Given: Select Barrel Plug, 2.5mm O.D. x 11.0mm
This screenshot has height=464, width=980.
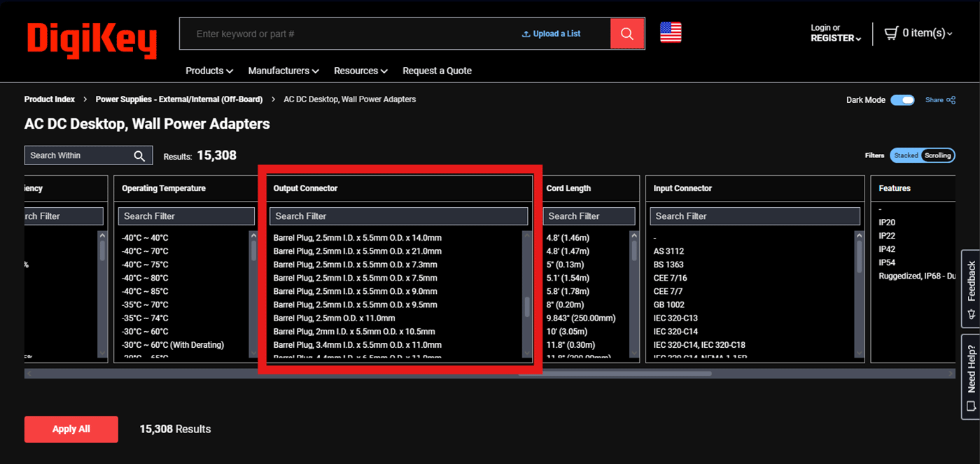Looking at the screenshot, I should [335, 318].
